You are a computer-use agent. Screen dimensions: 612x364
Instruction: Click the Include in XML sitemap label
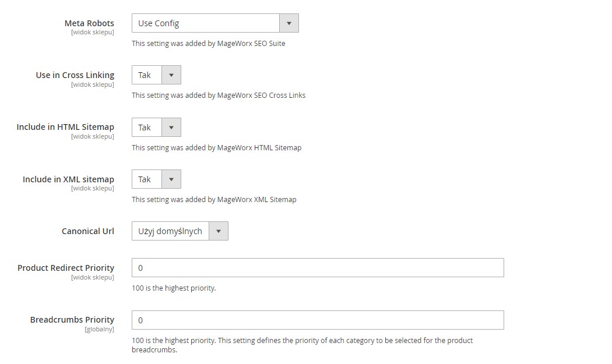(68, 179)
